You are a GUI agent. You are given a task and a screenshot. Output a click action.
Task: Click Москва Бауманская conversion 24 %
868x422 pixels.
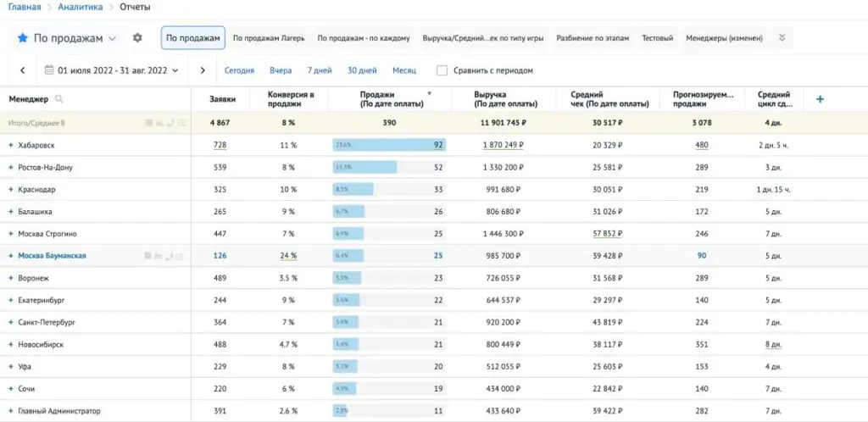coord(287,256)
